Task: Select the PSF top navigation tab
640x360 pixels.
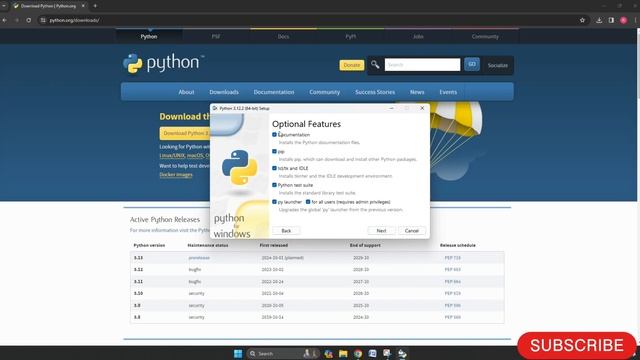Action: click(216, 36)
